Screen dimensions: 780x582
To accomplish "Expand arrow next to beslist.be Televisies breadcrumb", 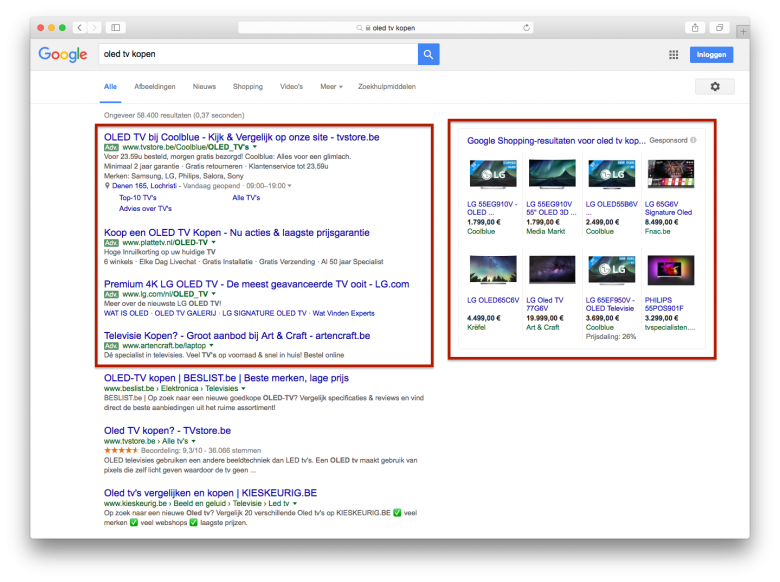I will [243, 388].
